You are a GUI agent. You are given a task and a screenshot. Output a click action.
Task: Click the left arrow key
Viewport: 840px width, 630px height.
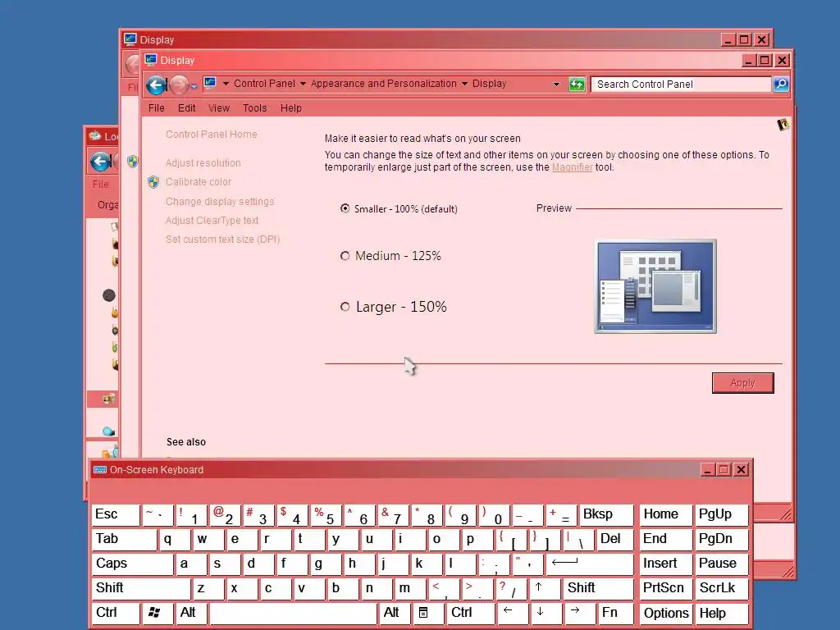coord(513,614)
